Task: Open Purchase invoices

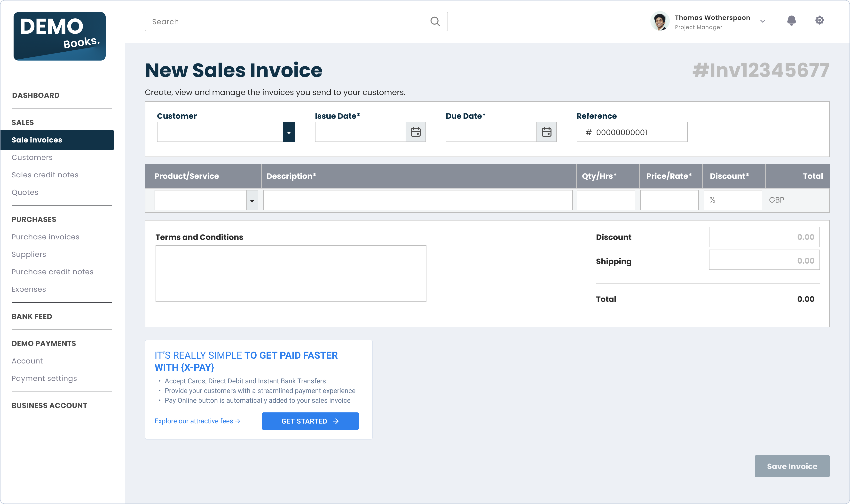Action: pyautogui.click(x=45, y=237)
